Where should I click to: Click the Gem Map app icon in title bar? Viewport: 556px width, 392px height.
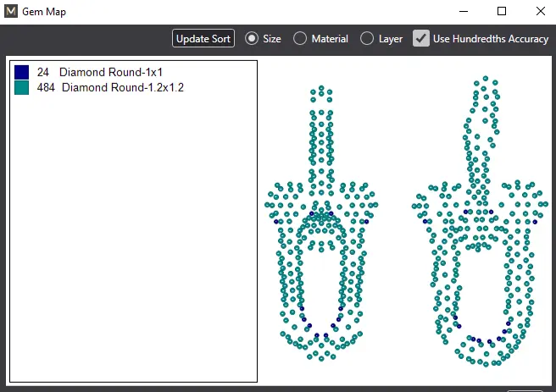[x=11, y=12]
